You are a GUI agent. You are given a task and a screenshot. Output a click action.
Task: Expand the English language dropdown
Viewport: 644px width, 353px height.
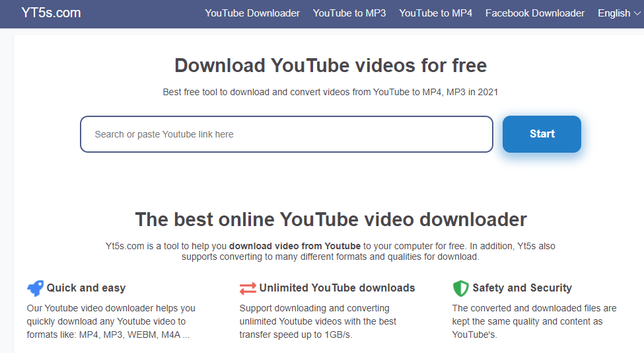pyautogui.click(x=619, y=13)
